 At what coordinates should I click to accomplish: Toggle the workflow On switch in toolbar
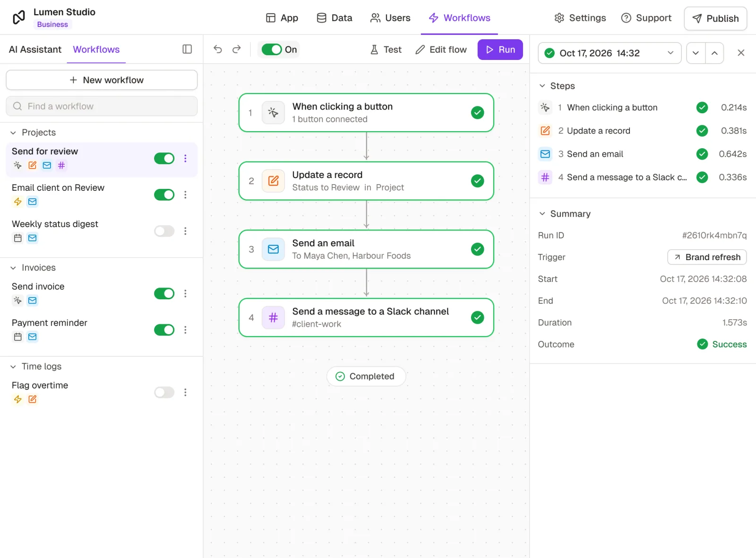coord(272,50)
